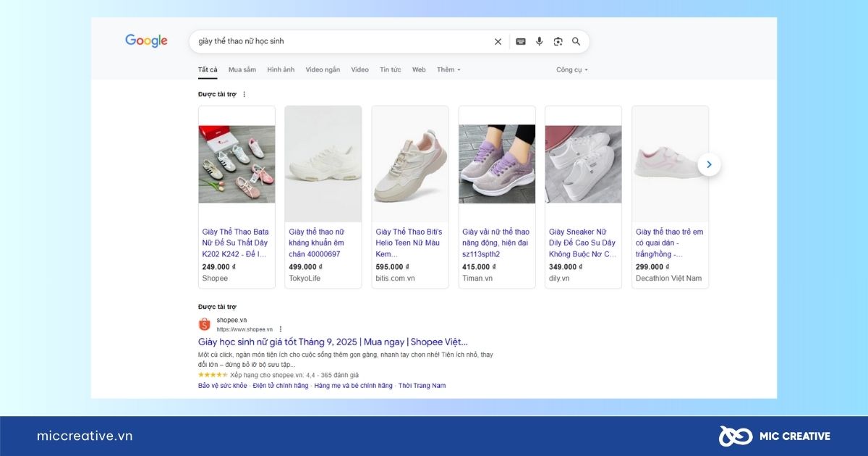The width and height of the screenshot is (868, 456).
Task: Switch to the Hình ảnh tab
Action: point(281,69)
